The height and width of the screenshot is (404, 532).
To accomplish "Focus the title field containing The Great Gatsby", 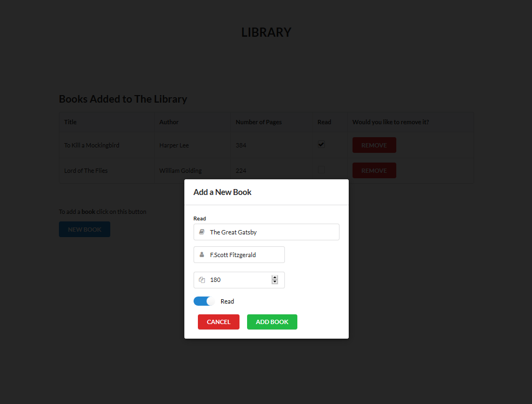I will [x=267, y=232].
